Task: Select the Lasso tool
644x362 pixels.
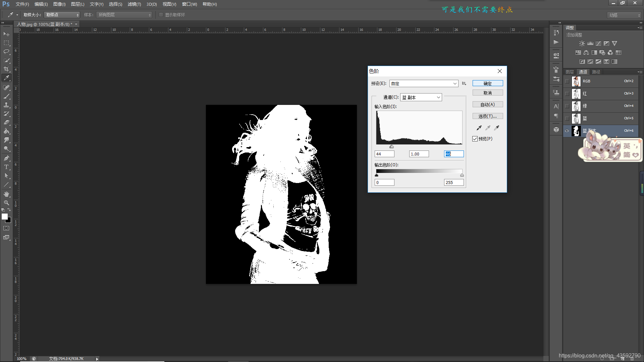Action: click(x=6, y=52)
